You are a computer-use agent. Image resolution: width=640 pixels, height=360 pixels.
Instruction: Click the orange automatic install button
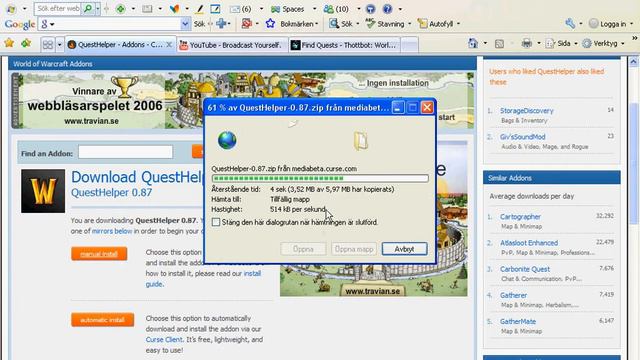[102, 320]
